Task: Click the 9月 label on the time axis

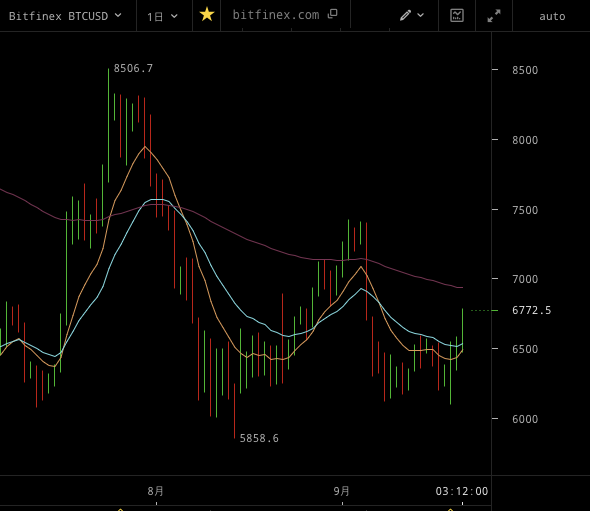Action: 342,491
